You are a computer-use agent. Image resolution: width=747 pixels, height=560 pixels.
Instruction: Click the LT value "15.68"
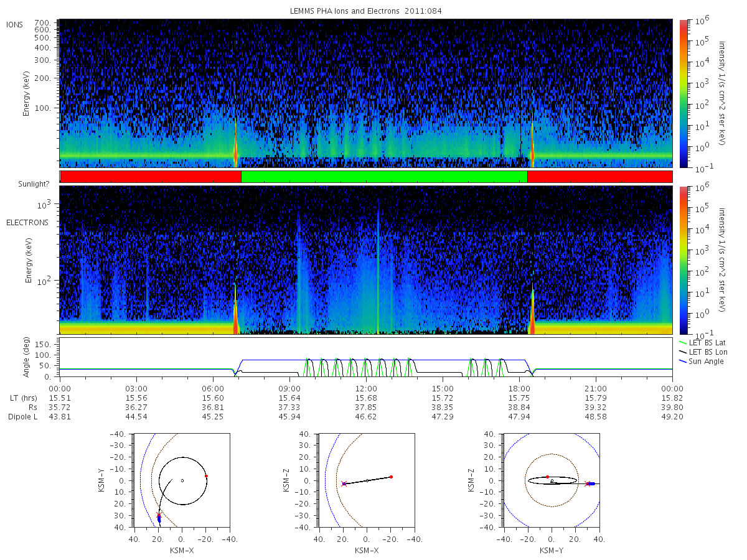(x=366, y=398)
